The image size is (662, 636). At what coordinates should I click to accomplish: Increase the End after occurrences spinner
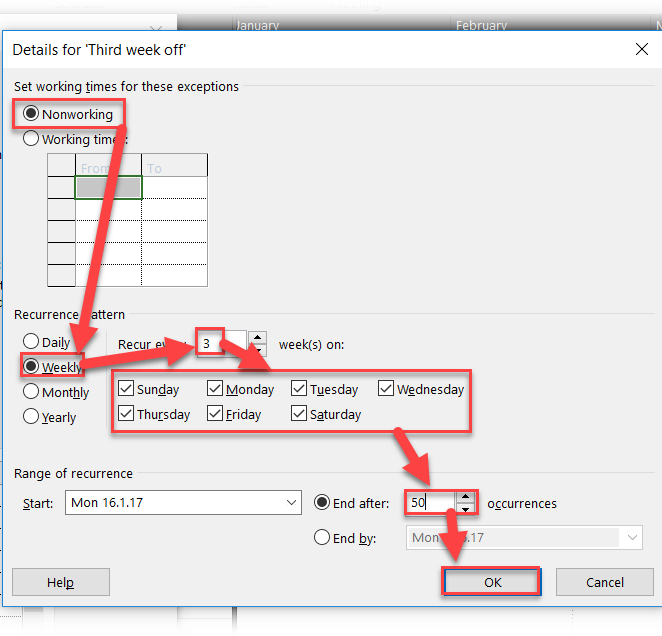pos(465,496)
